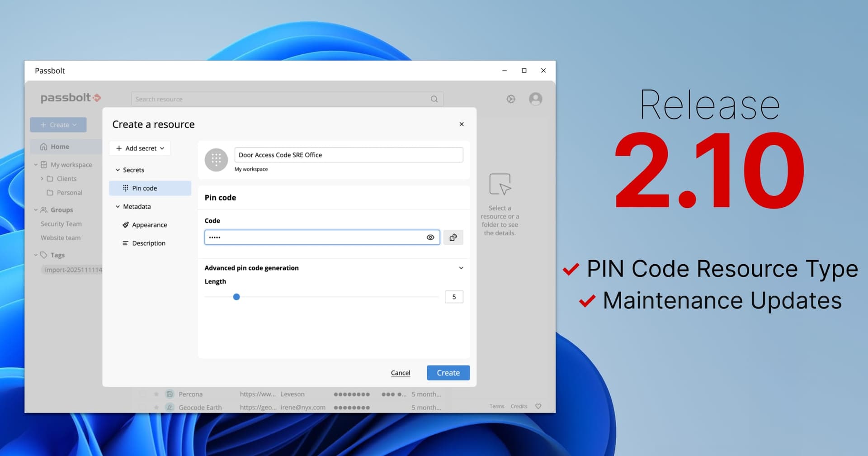868x456 pixels.
Task: Select the Security Team group
Action: click(61, 224)
